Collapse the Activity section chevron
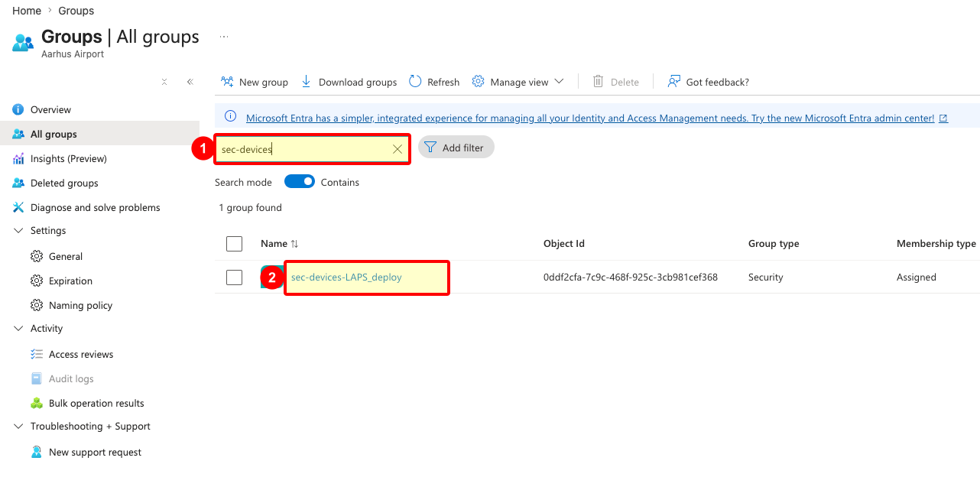The image size is (980, 503). pyautogui.click(x=18, y=328)
